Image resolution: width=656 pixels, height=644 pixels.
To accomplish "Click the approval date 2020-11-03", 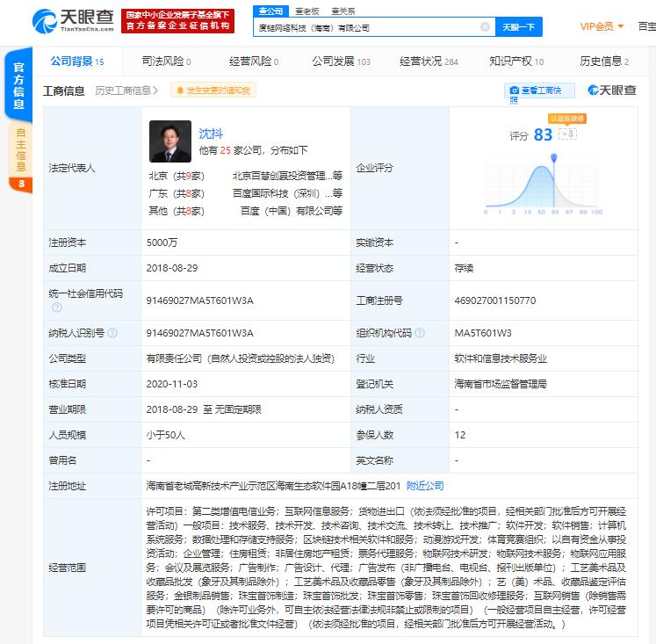I will [x=171, y=384].
